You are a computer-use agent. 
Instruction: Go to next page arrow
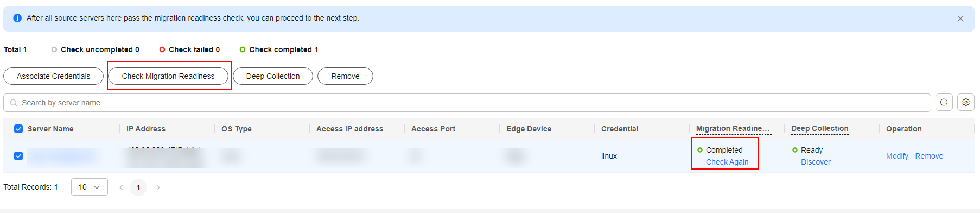(158, 187)
